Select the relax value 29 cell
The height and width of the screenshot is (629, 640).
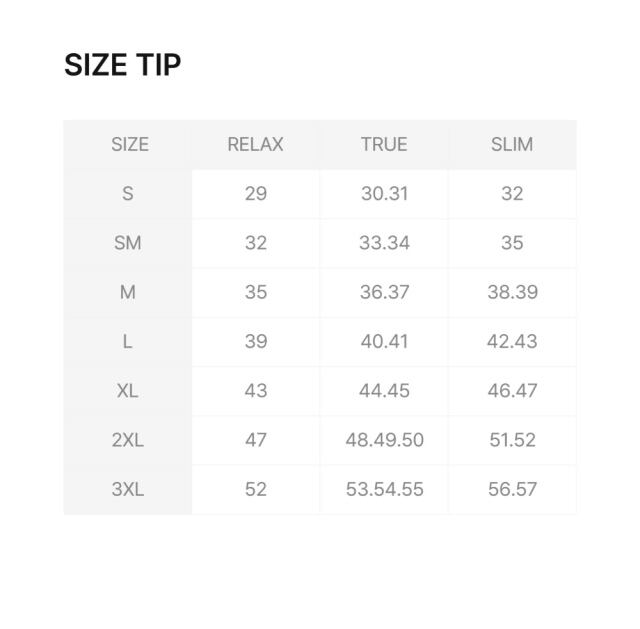coord(255,194)
